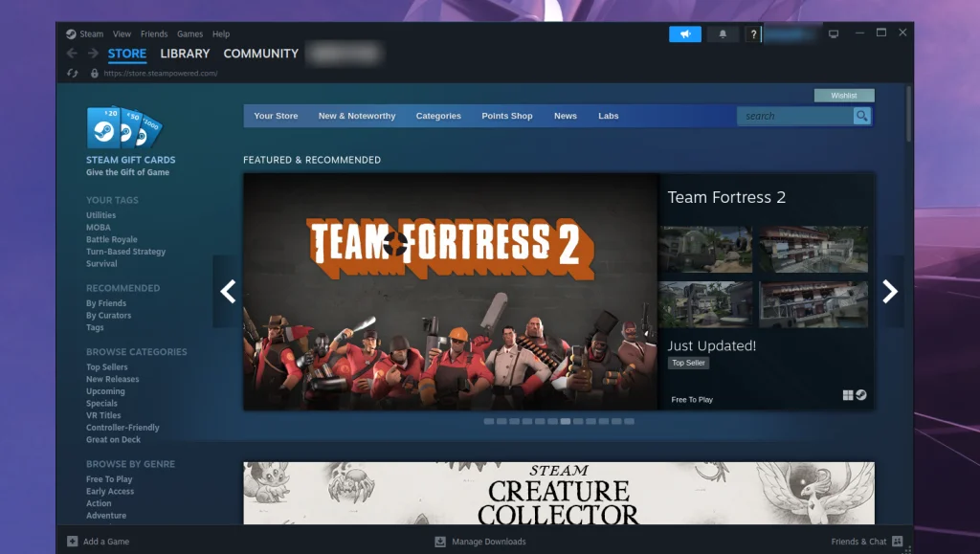Browse Action genre
Image resolution: width=980 pixels, height=554 pixels.
coord(99,503)
